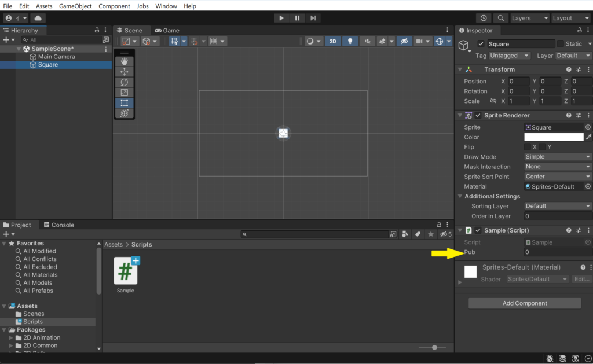Check the Flip X checkbox

click(527, 147)
